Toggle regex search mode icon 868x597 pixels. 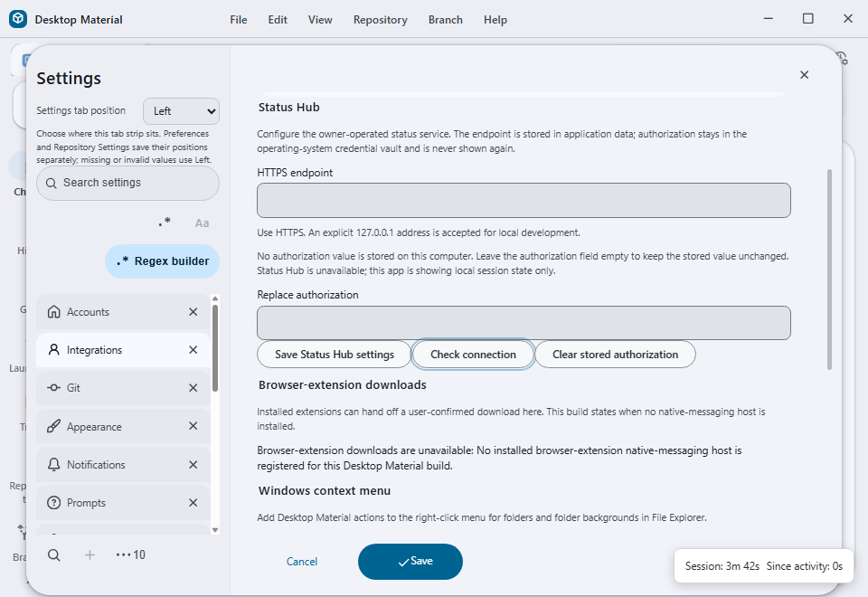click(x=165, y=223)
